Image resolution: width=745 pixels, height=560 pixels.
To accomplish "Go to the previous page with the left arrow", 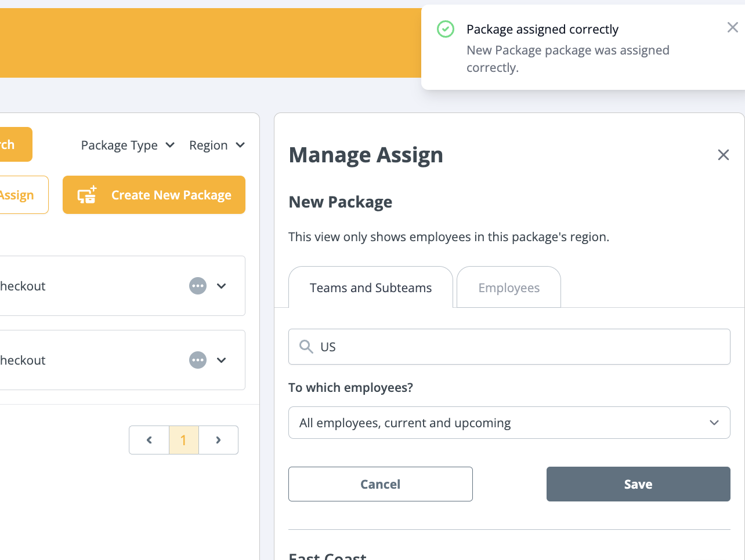I will click(x=149, y=440).
